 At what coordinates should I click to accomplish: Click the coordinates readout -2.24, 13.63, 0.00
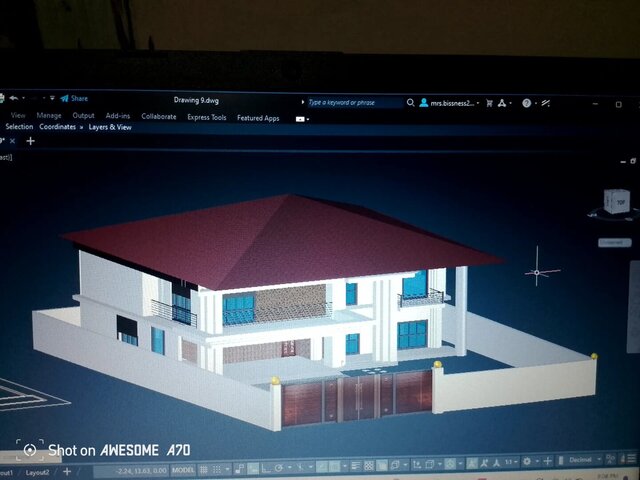click(x=141, y=471)
